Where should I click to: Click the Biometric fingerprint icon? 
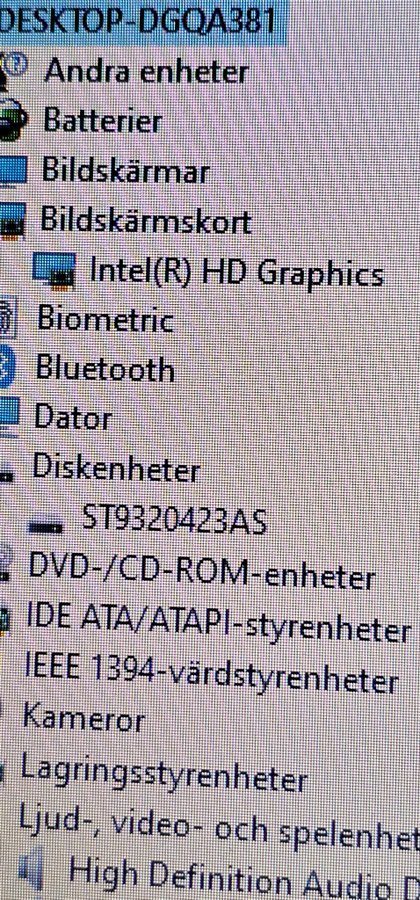pos(9,321)
